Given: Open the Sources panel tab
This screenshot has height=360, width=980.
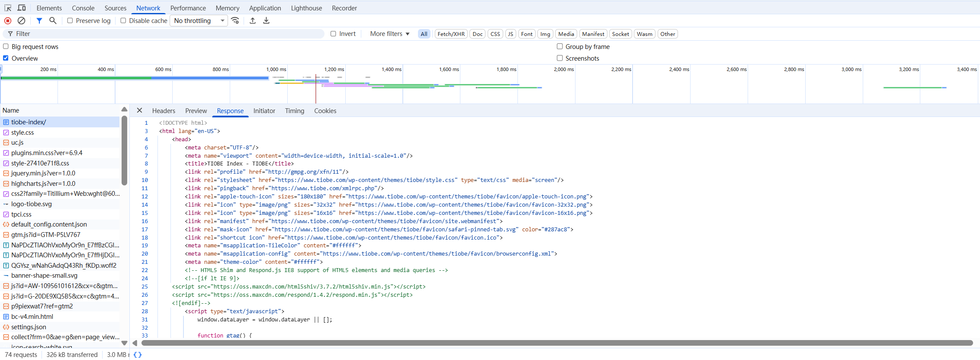Looking at the screenshot, I should pyautogui.click(x=116, y=8).
